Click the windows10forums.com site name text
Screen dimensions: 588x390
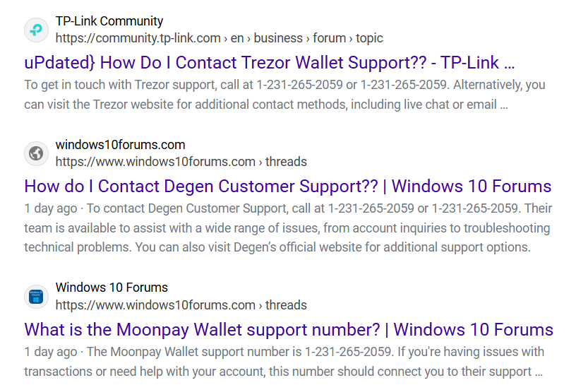[121, 145]
